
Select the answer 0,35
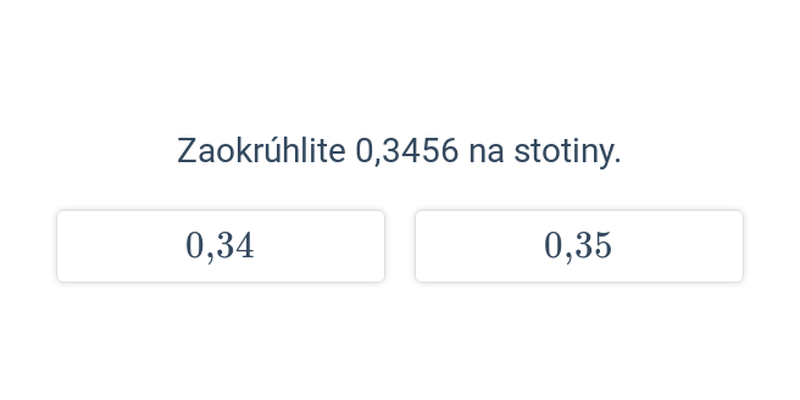(579, 246)
